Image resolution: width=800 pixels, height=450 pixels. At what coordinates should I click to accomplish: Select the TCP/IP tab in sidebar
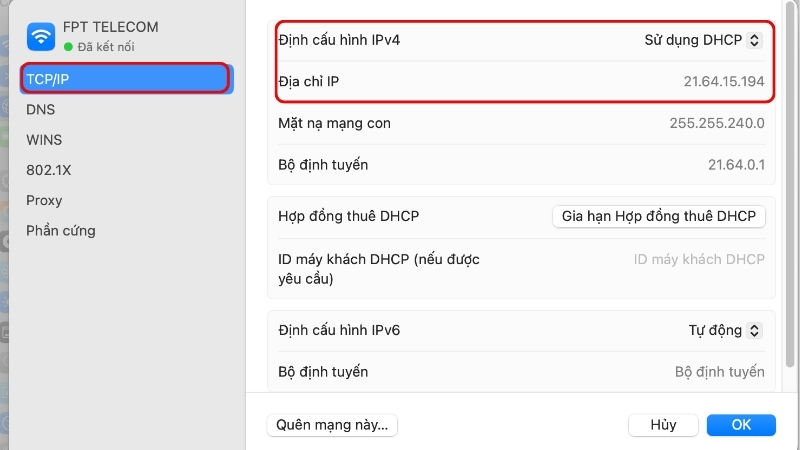coord(127,79)
